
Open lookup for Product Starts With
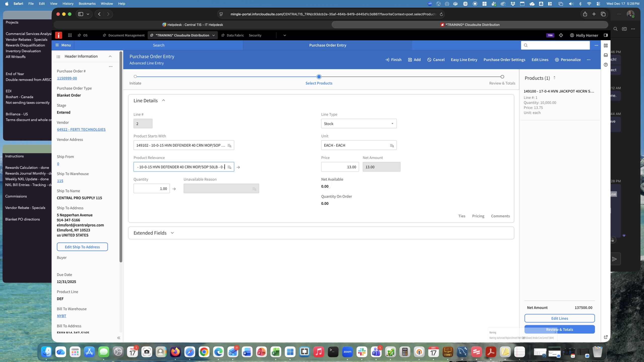[229, 145]
